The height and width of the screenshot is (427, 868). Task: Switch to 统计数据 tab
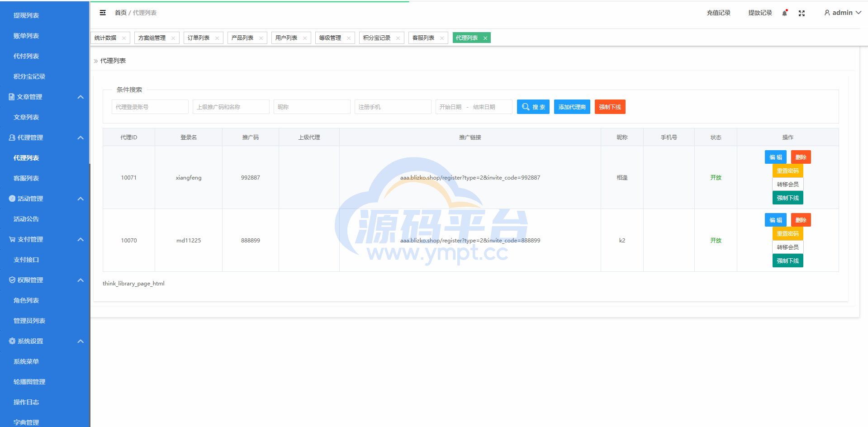click(105, 38)
